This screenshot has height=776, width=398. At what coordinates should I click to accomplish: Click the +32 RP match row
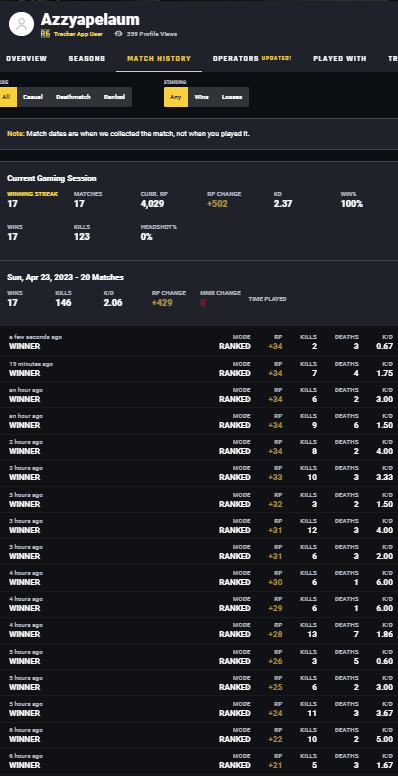[199, 499]
